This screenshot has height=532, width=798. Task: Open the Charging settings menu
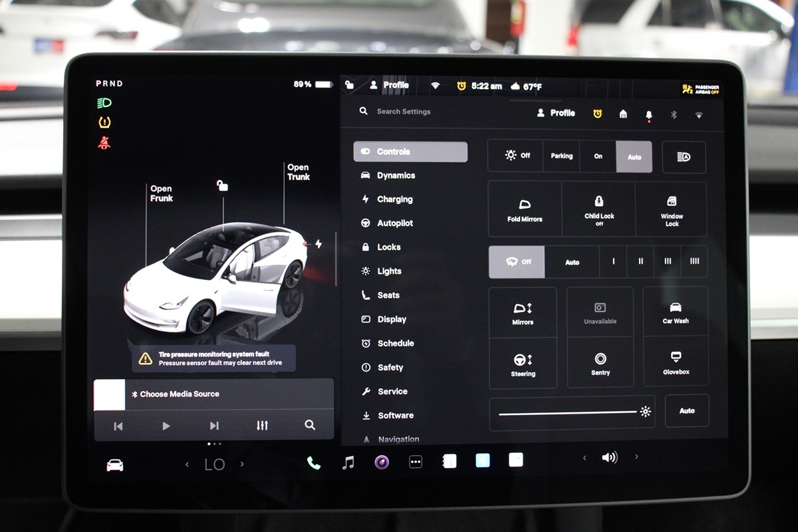(394, 199)
